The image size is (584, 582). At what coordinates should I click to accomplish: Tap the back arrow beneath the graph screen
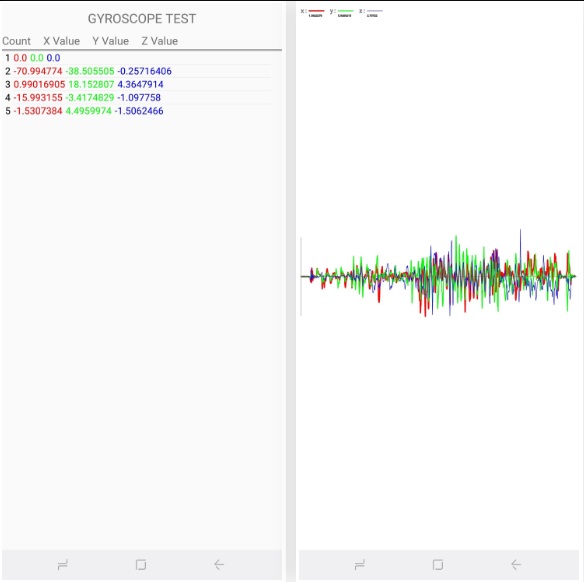point(516,565)
